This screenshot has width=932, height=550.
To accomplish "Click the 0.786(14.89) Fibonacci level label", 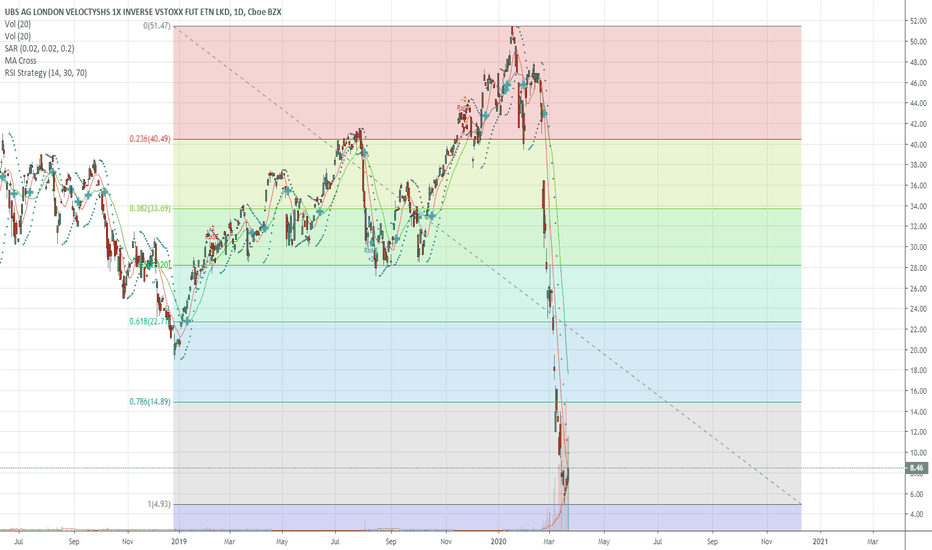I will 150,402.
